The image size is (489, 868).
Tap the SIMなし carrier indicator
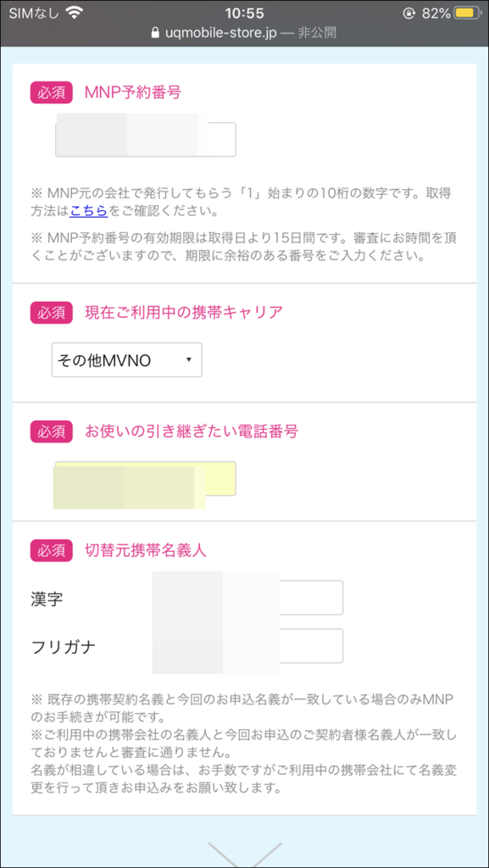(x=33, y=13)
